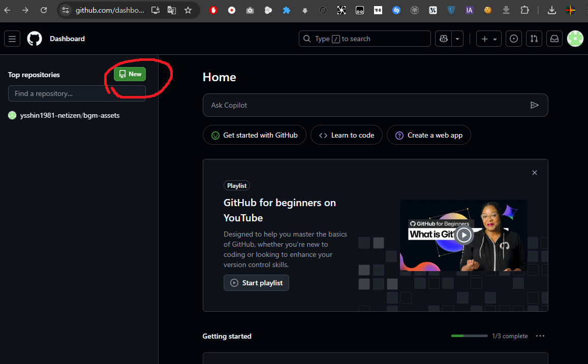
Task: Click the Create a web app chip
Action: pyautogui.click(x=428, y=135)
